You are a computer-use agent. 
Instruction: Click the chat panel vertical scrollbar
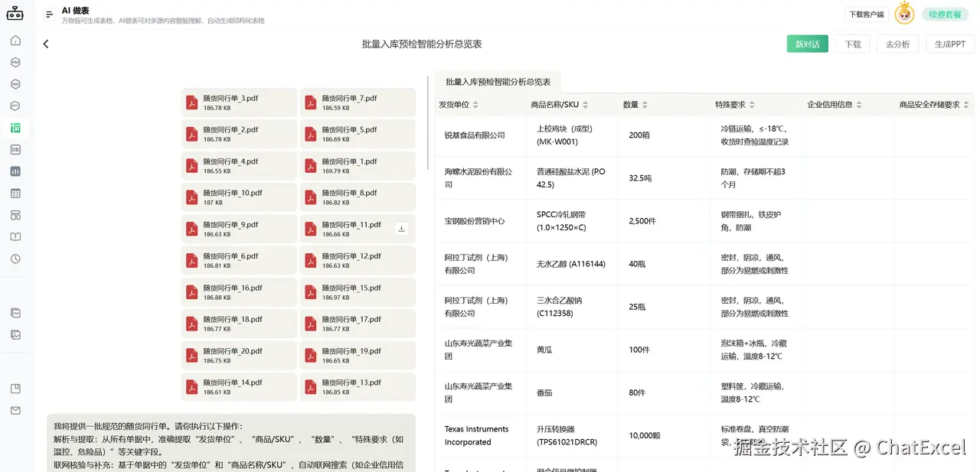(428, 122)
